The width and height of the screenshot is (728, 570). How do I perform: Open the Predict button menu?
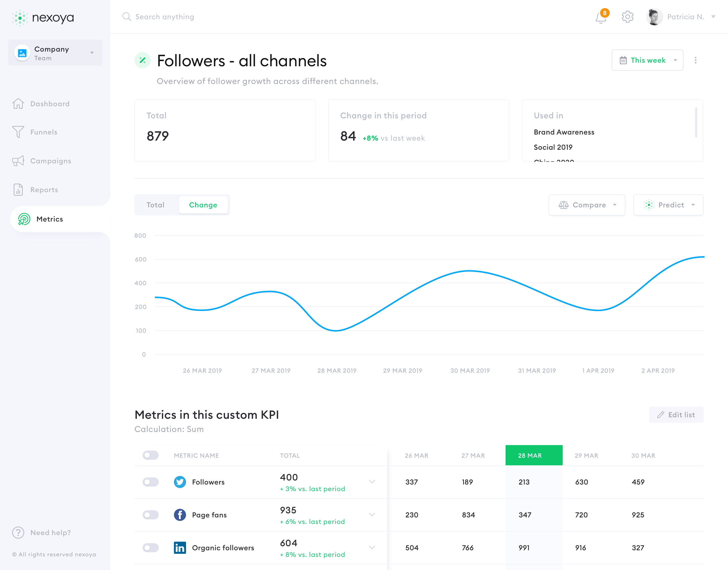(x=668, y=205)
